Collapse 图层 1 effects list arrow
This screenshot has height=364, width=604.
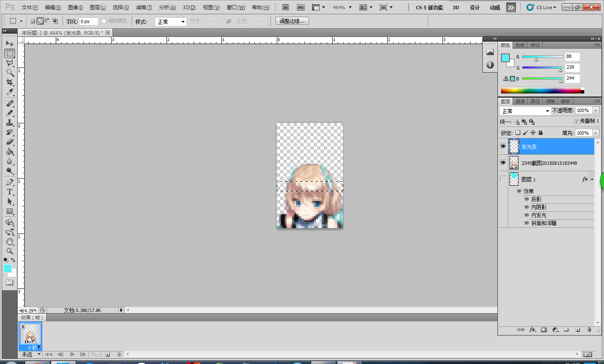point(592,179)
